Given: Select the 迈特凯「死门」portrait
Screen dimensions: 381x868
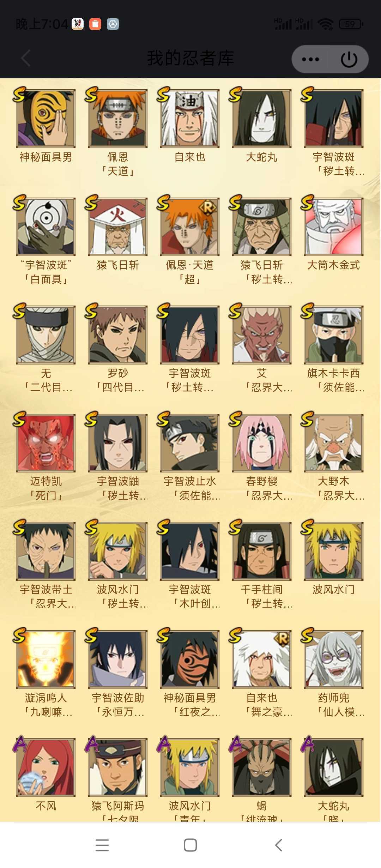Looking at the screenshot, I should click(46, 443).
